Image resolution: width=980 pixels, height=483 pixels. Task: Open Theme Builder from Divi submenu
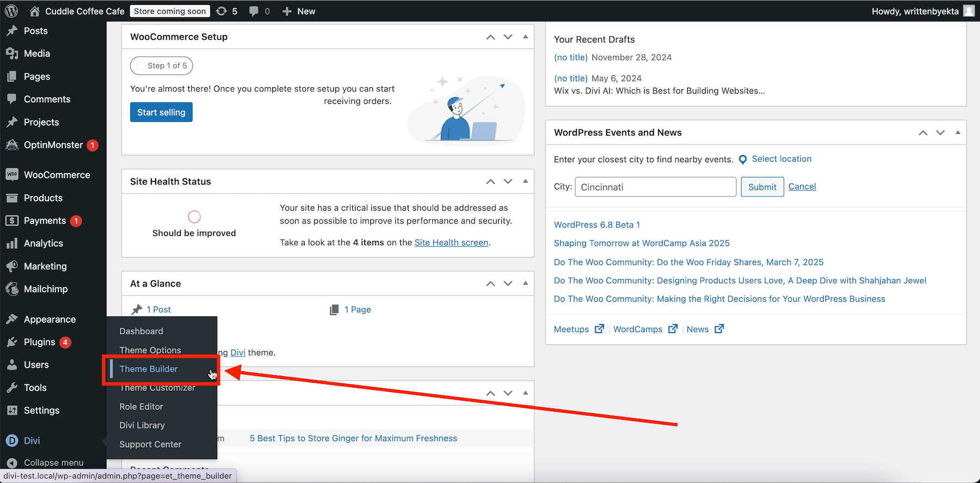click(149, 369)
